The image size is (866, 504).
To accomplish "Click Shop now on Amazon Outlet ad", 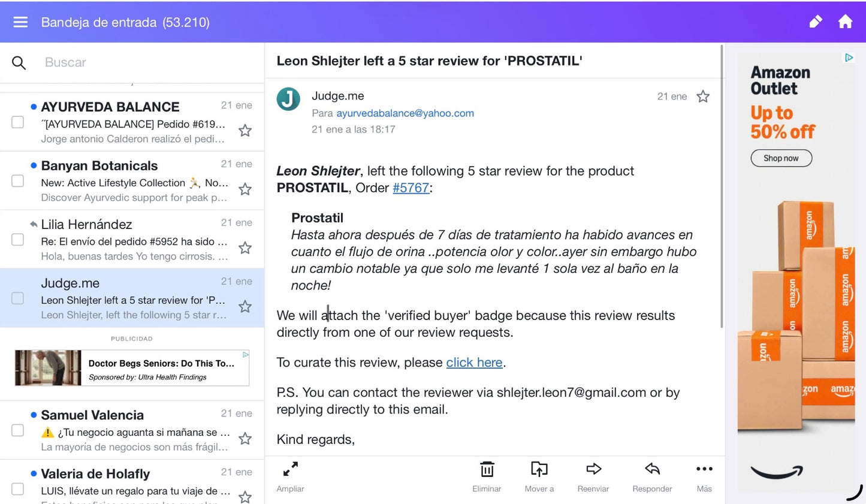I will 781,158.
